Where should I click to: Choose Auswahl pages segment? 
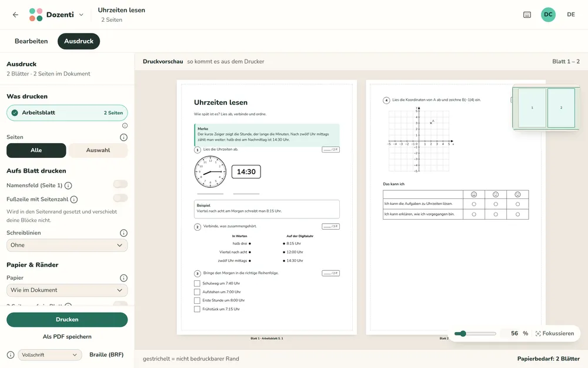point(98,150)
